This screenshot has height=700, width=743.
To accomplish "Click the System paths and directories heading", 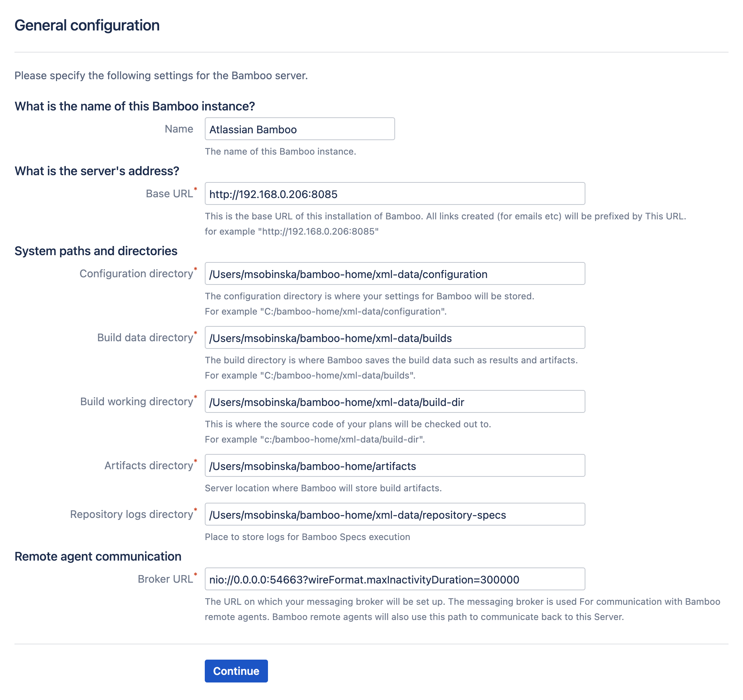I will [x=96, y=251].
